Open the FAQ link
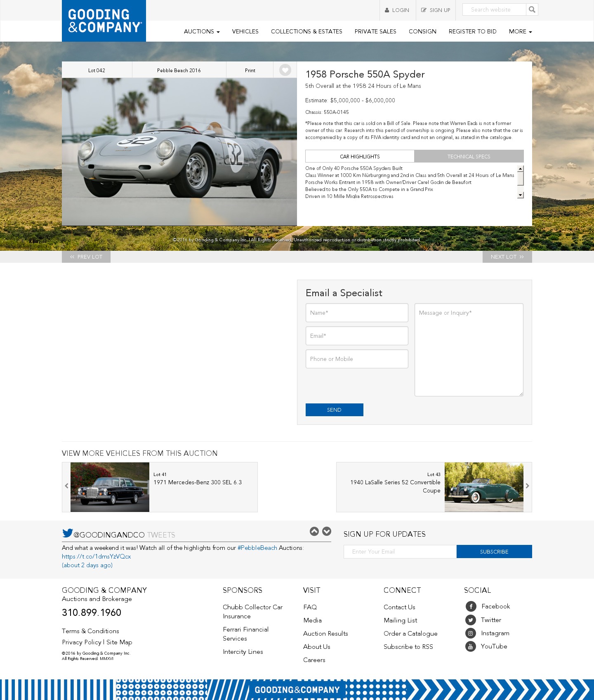 tap(310, 607)
